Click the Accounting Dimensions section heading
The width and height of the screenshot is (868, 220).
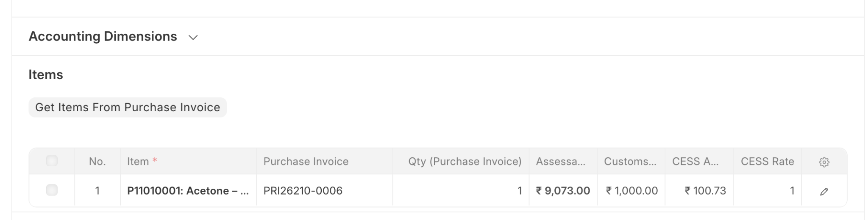[103, 37]
